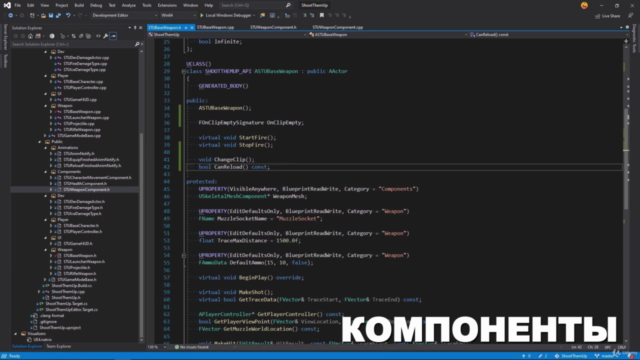
Task: Close the STUBaseWeapon.h tab
Action: (191, 27)
